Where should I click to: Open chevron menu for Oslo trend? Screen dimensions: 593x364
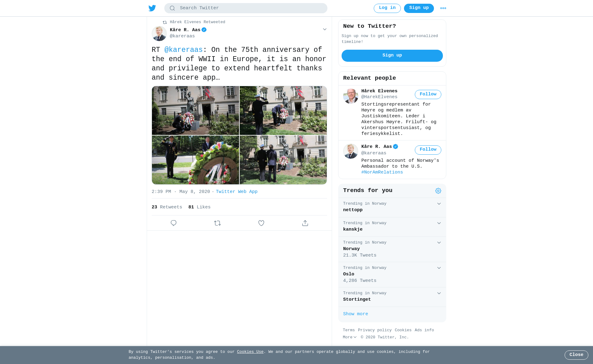pos(439,268)
